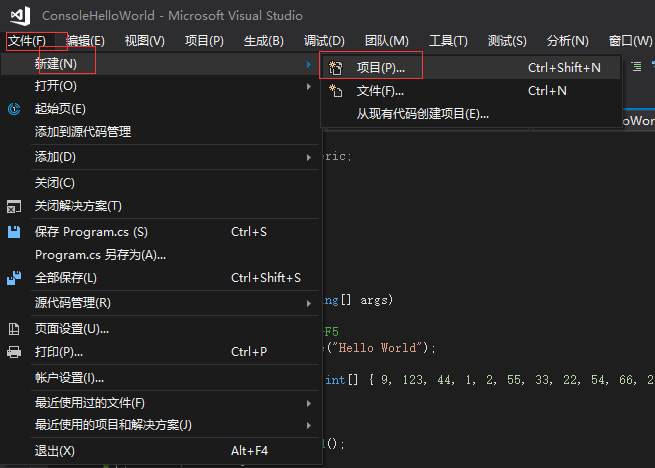Click the printer icon beside 打印
The image size is (655, 468).
click(14, 352)
